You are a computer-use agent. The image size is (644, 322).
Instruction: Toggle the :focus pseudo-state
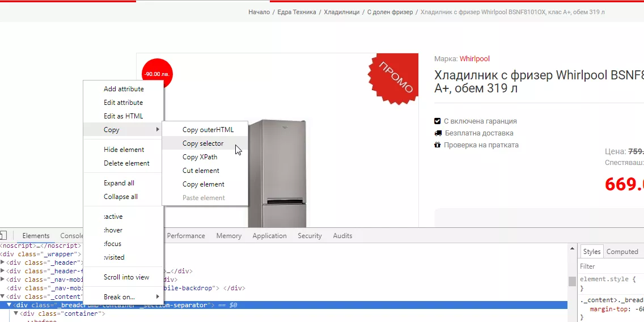(x=123, y=244)
